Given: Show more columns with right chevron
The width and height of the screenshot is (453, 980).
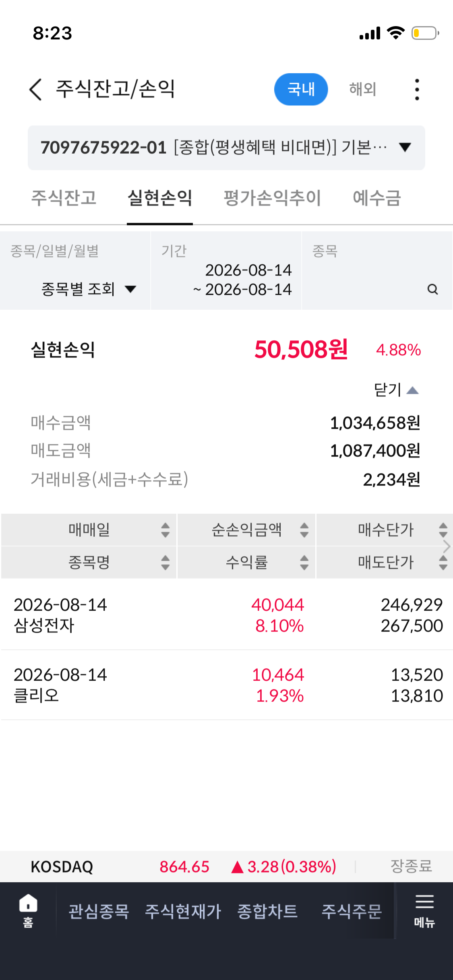Looking at the screenshot, I should (x=446, y=546).
